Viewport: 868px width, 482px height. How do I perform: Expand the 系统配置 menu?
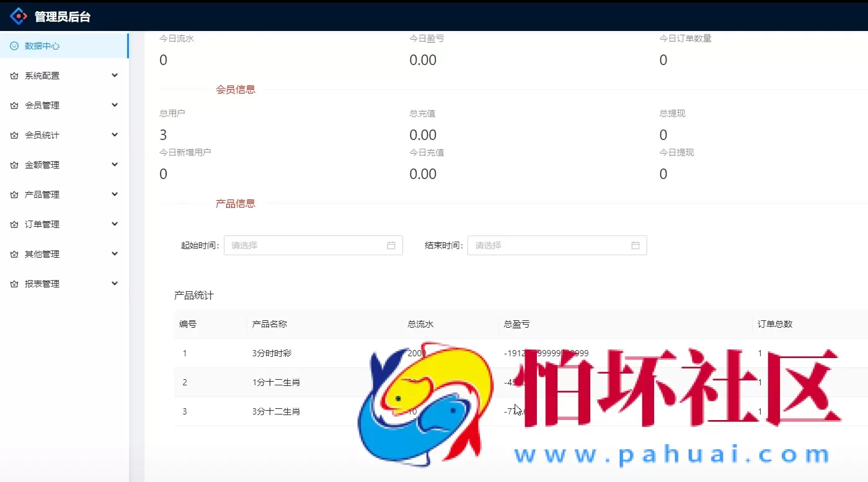pyautogui.click(x=114, y=75)
